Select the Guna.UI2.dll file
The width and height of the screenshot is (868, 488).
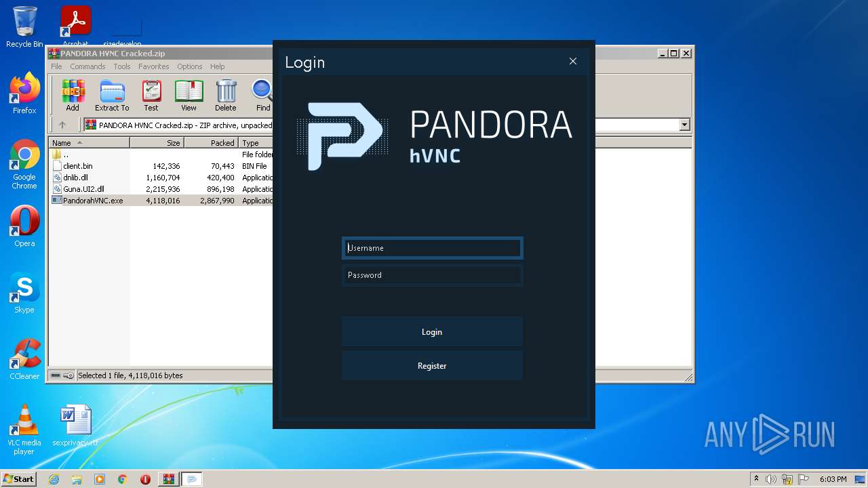point(161,189)
